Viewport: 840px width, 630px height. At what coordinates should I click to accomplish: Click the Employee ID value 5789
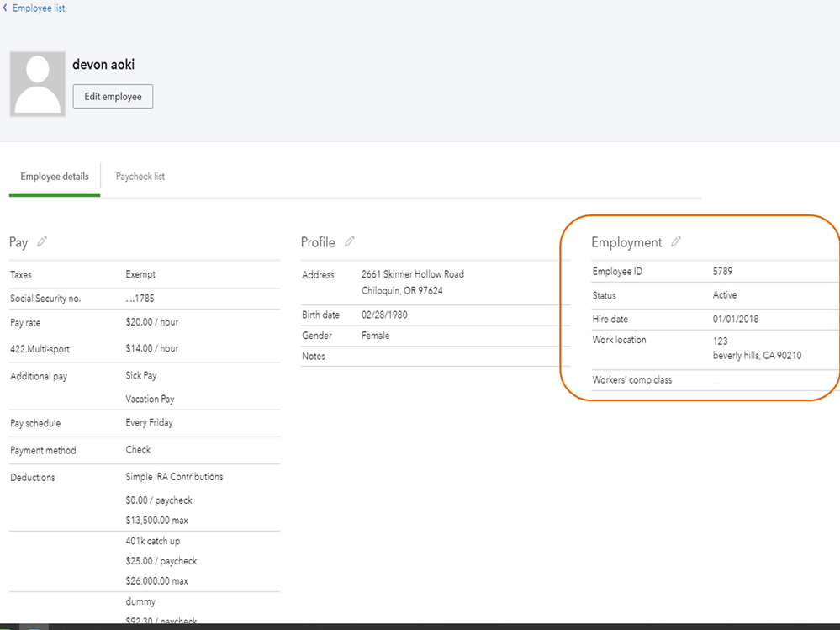tap(723, 272)
